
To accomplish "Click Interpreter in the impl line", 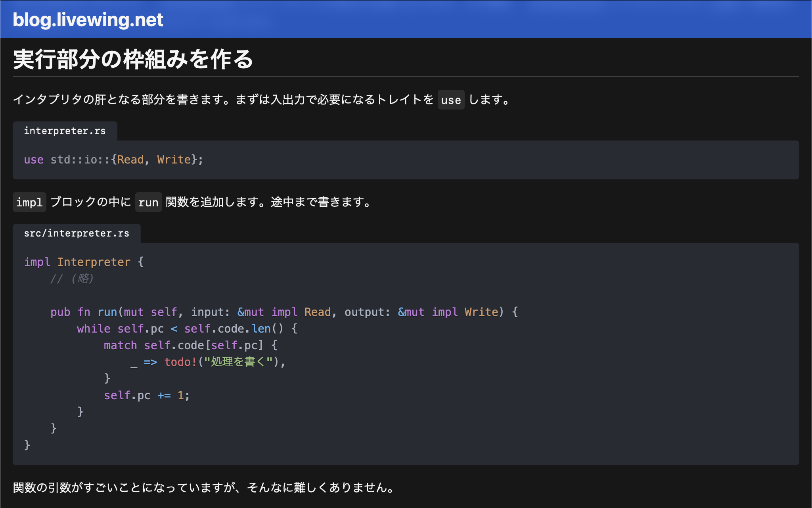I will click(x=94, y=262).
